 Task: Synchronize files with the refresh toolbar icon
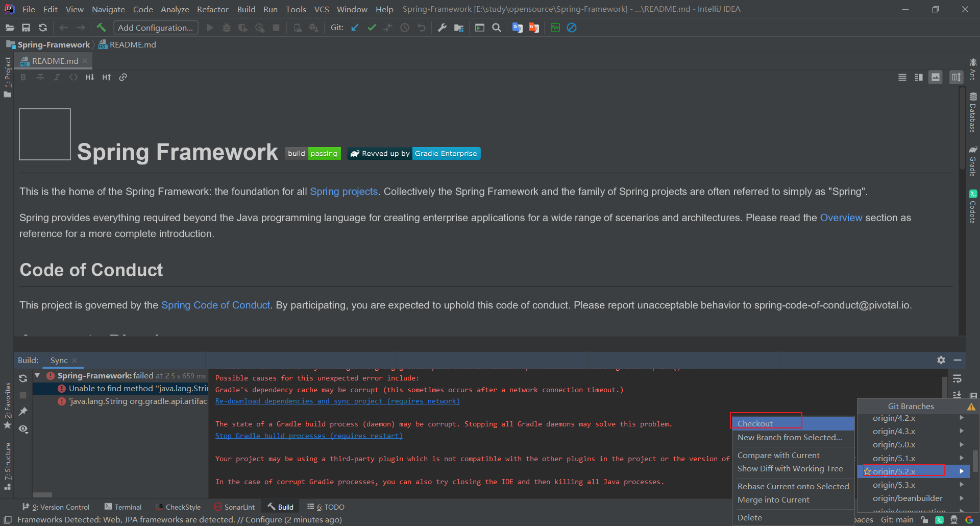pos(43,28)
